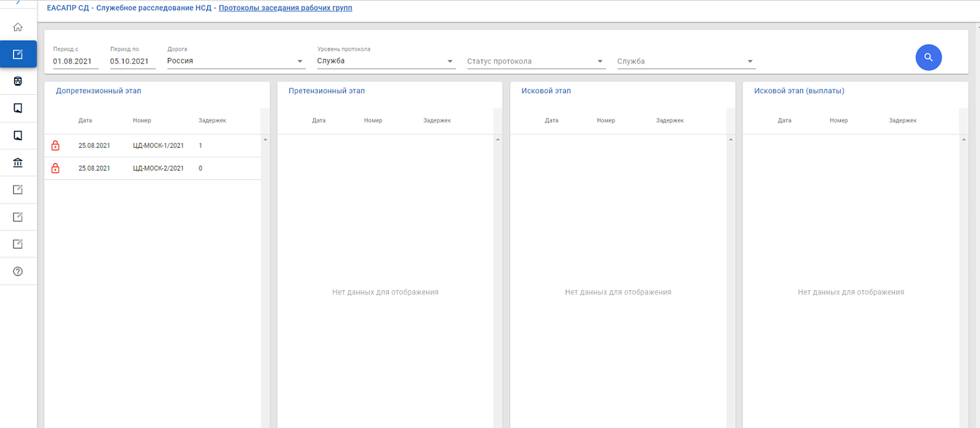The height and width of the screenshot is (428, 980).
Task: Click delay count 0 in ЦД-МОСК-2/2021 row
Action: 200,168
